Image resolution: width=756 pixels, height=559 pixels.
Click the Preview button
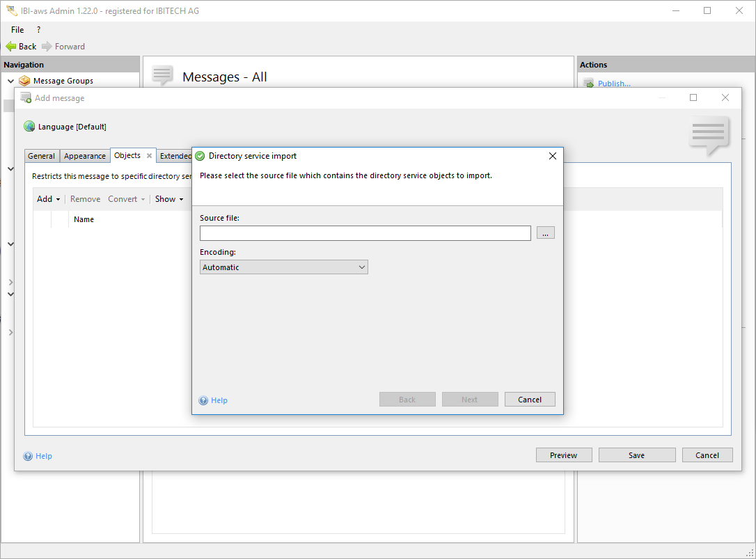(x=563, y=455)
